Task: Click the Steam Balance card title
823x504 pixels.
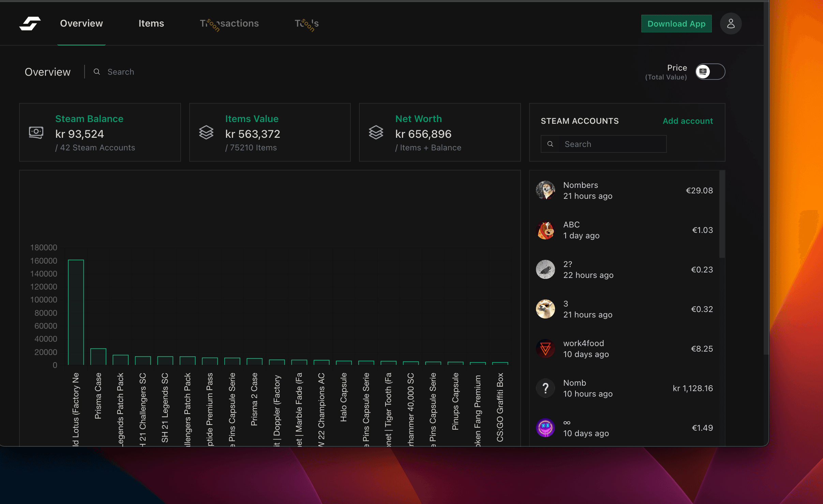Action: 89,119
